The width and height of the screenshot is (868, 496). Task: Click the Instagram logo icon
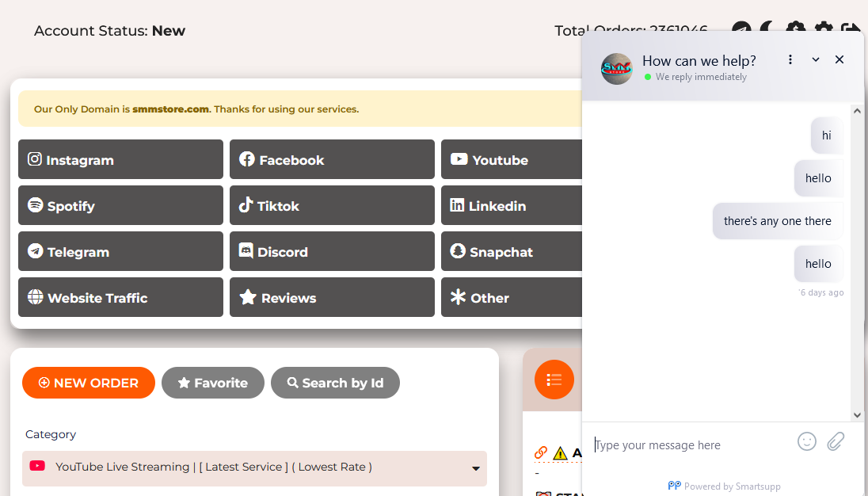(x=35, y=159)
